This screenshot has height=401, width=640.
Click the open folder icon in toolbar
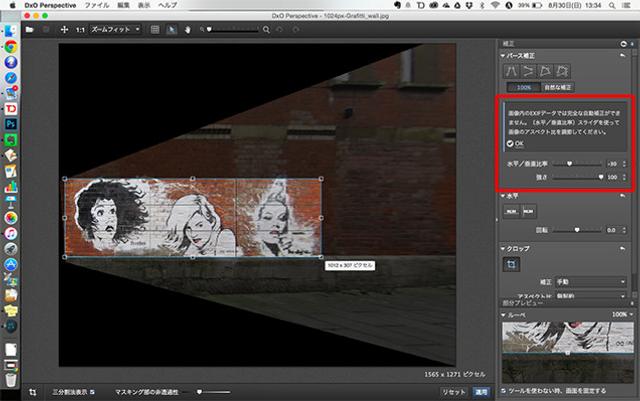coord(32,30)
